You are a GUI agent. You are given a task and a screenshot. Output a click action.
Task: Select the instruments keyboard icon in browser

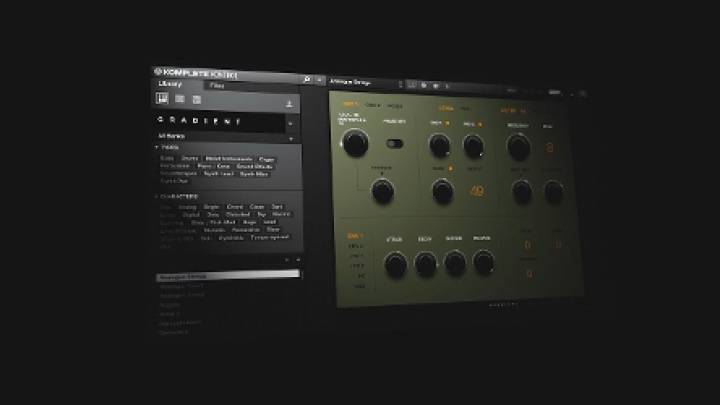tap(162, 98)
